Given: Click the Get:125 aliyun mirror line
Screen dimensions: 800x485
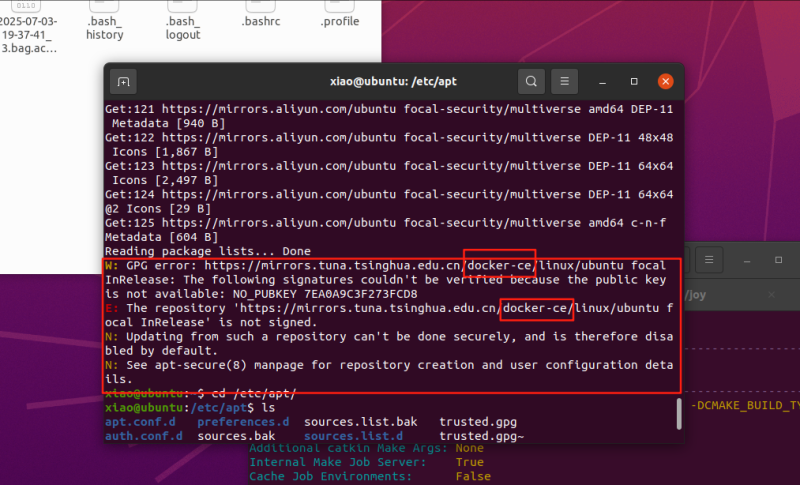Looking at the screenshot, I should 386,223.
